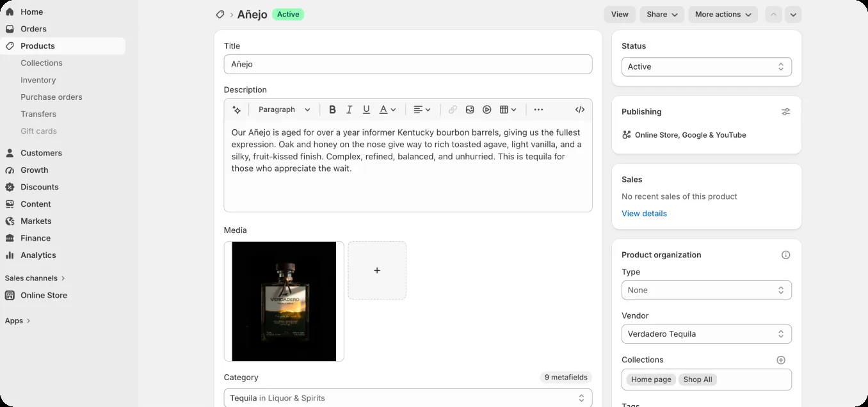Click the Publishing manage settings icon
868x407 pixels.
pos(785,112)
